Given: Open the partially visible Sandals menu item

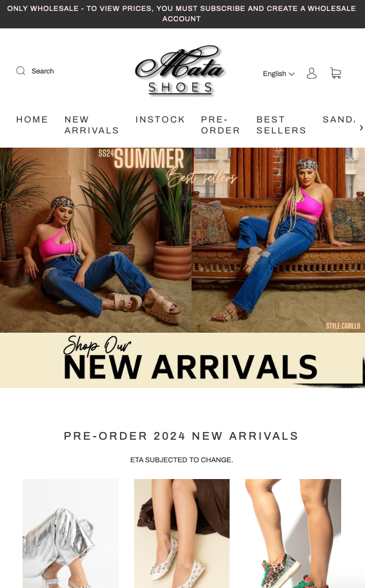Looking at the screenshot, I should tap(339, 119).
